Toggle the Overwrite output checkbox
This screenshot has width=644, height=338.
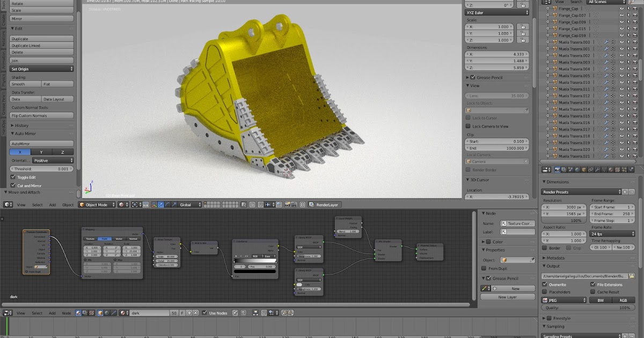545,284
